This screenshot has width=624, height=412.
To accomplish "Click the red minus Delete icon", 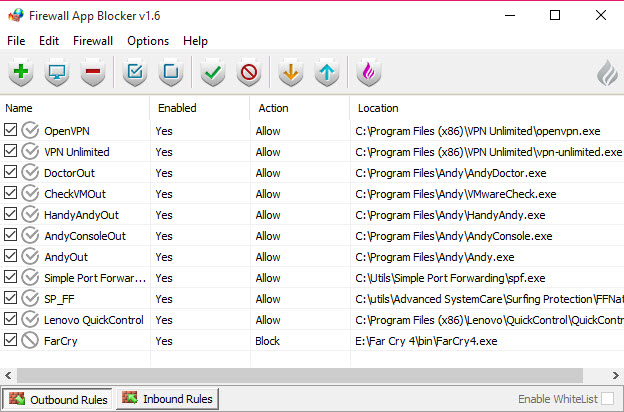I will click(93, 72).
